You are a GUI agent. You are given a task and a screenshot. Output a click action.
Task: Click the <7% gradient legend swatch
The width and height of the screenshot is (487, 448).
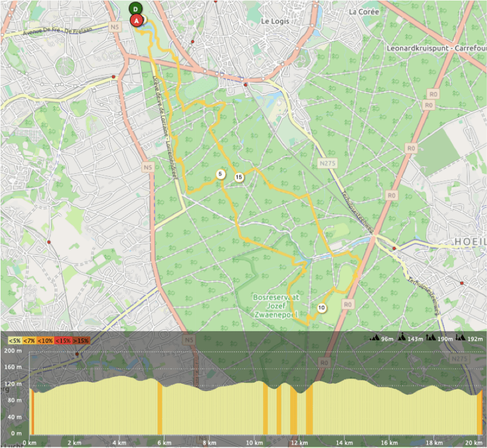tap(30, 340)
